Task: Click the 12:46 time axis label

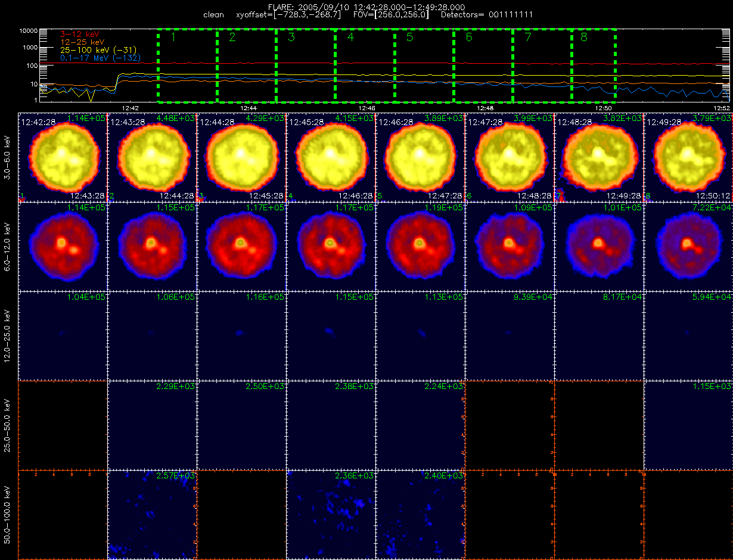Action: (x=367, y=108)
